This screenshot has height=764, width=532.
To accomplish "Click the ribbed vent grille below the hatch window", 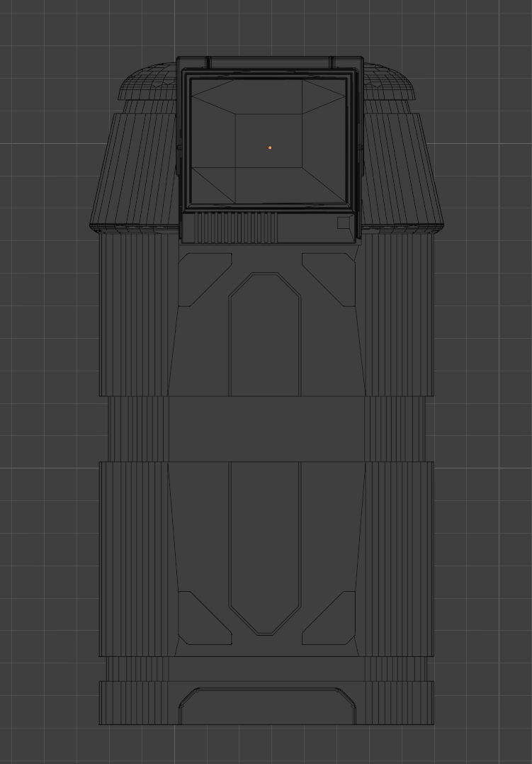I will [237, 227].
